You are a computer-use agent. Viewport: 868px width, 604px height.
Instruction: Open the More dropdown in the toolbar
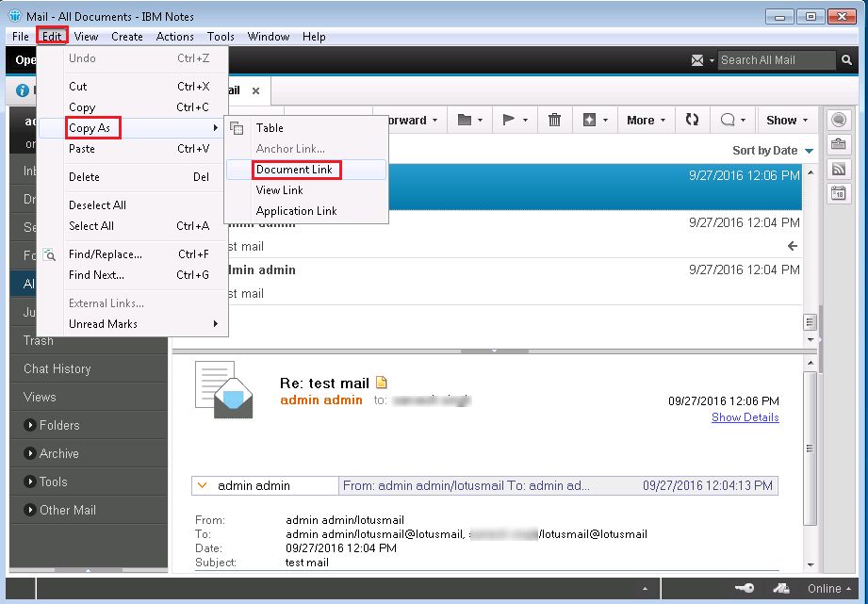pos(646,120)
